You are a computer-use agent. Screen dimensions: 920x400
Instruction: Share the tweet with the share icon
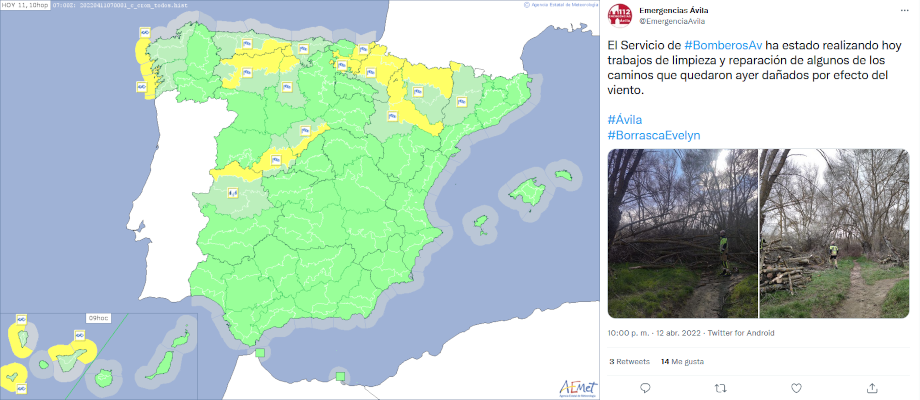tap(872, 388)
